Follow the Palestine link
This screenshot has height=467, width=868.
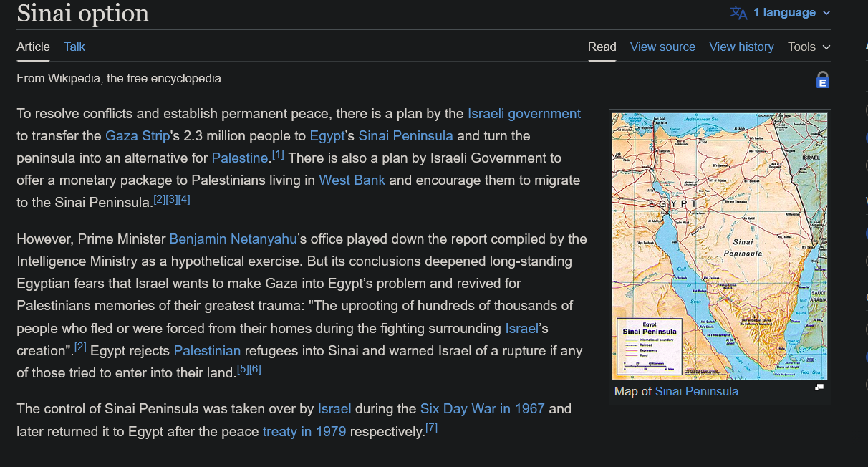tap(240, 158)
